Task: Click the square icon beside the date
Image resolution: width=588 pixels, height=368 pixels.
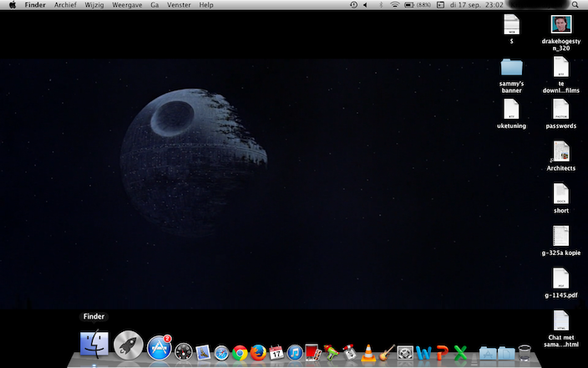Action: click(441, 5)
